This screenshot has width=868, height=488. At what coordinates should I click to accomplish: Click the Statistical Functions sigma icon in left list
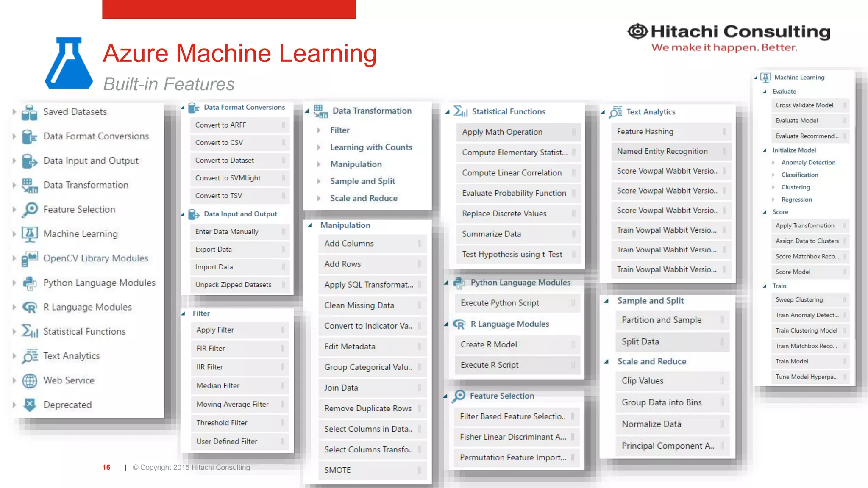(30, 332)
